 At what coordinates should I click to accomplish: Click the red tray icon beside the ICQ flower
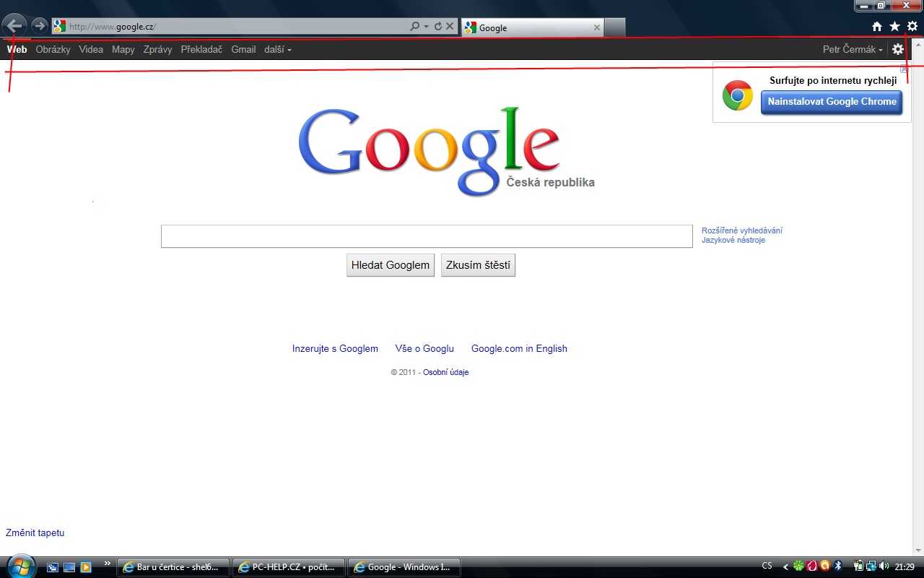[811, 566]
